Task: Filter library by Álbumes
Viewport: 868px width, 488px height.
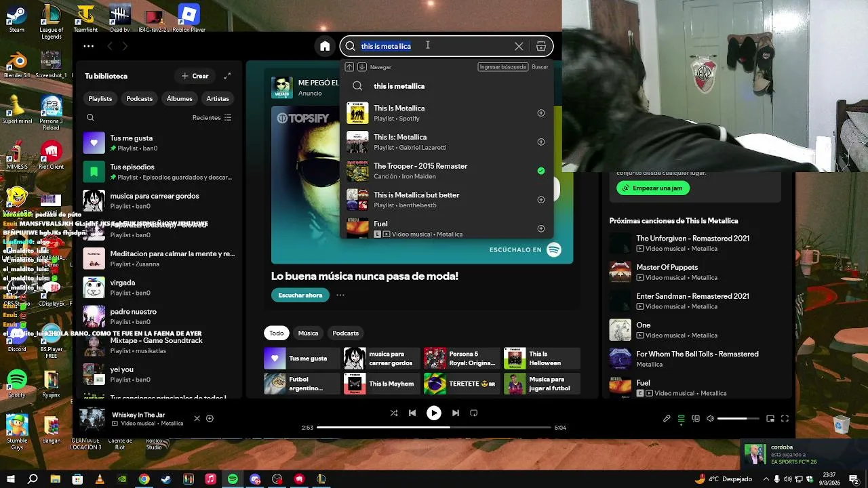Action: click(x=180, y=98)
